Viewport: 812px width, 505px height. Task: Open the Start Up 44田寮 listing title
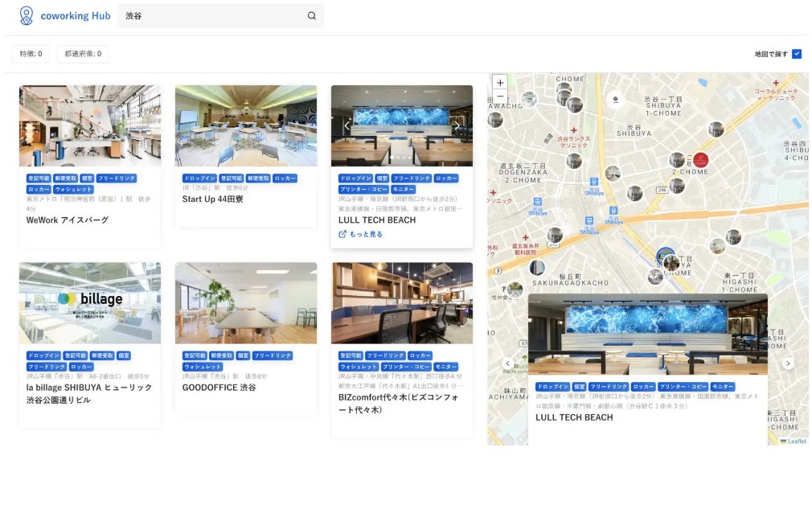tap(212, 199)
